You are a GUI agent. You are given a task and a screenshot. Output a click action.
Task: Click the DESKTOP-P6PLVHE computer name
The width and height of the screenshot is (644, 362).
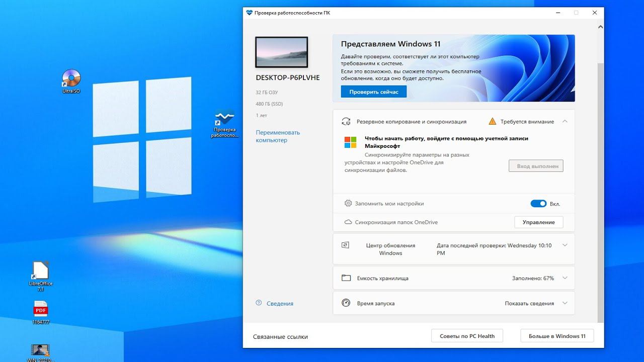tap(287, 78)
